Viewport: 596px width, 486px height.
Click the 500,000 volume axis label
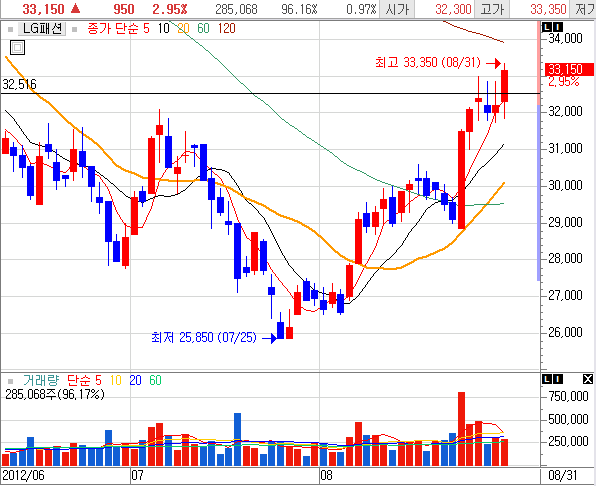[x=568, y=419]
